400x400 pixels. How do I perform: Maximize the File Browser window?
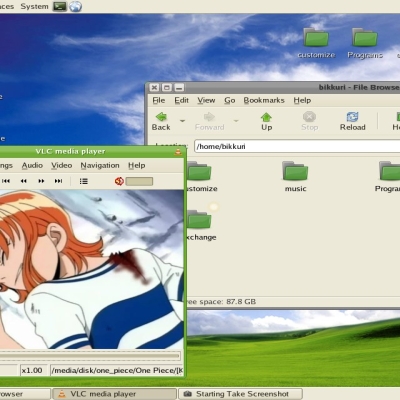(x=167, y=88)
